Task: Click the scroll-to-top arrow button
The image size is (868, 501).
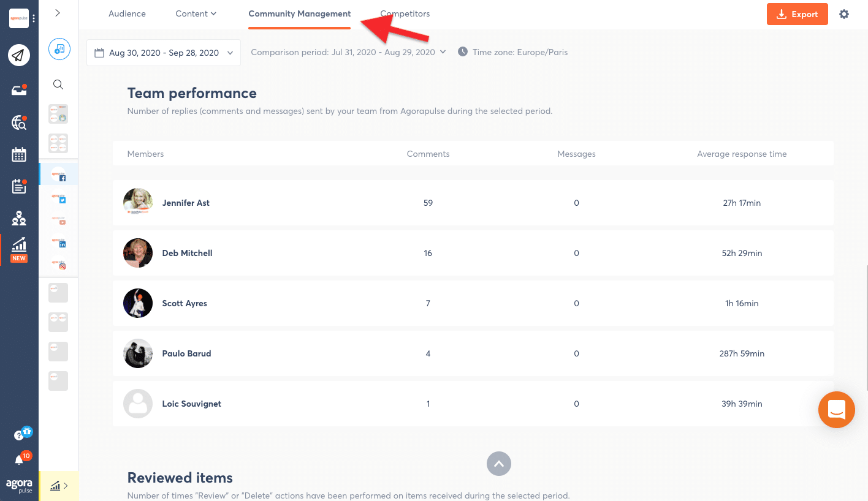Action: click(499, 464)
